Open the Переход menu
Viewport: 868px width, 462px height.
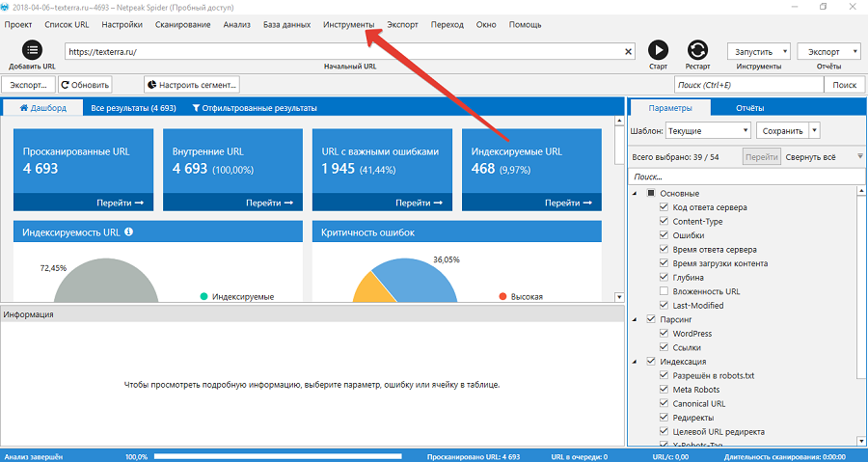tap(448, 25)
